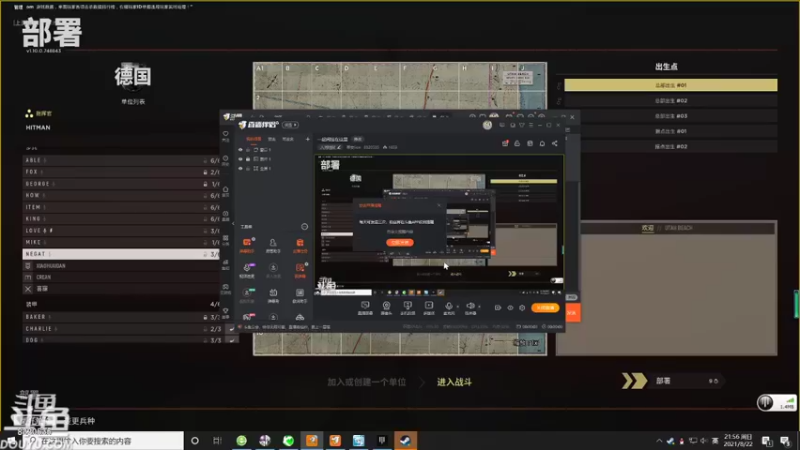The image size is (800, 450).
Task: Click the camera toolbar icon in streaming app
Action: [386, 306]
